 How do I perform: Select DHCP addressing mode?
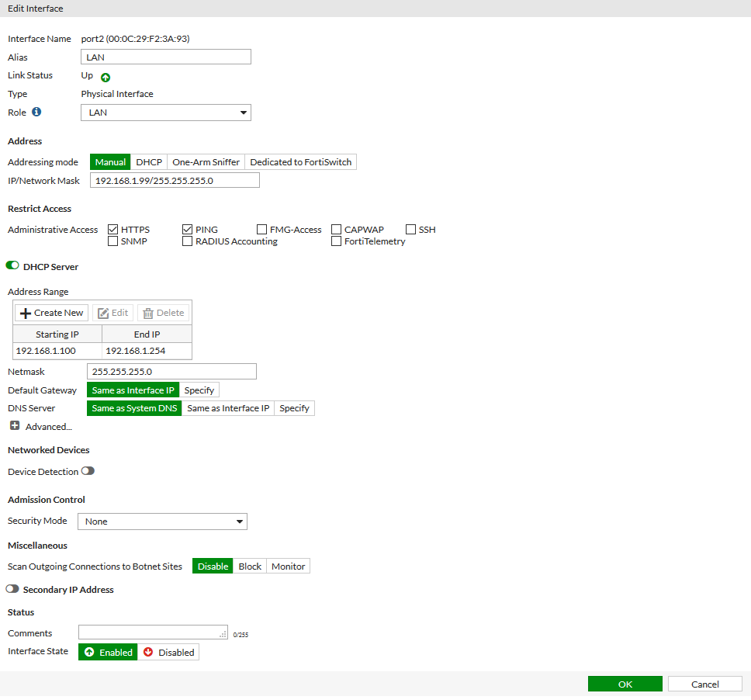point(149,162)
